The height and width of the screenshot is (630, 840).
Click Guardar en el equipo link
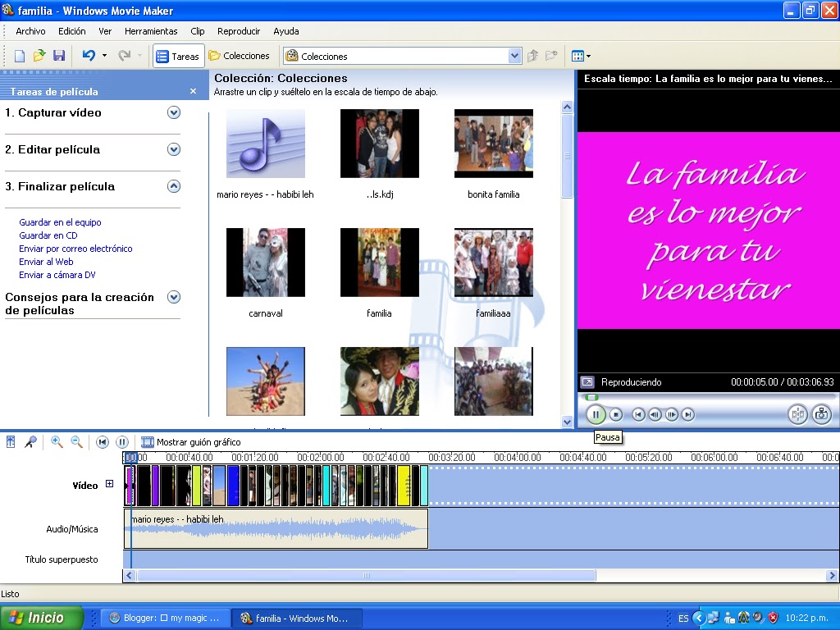tap(60, 222)
